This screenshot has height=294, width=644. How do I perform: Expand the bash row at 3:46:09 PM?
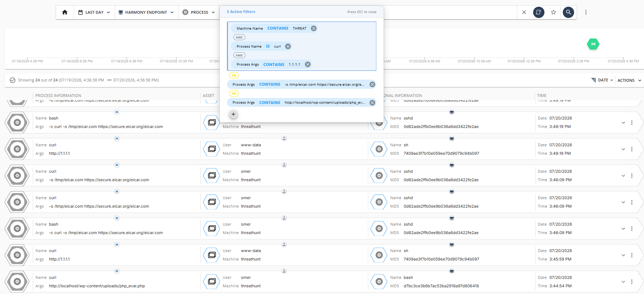[623, 228]
